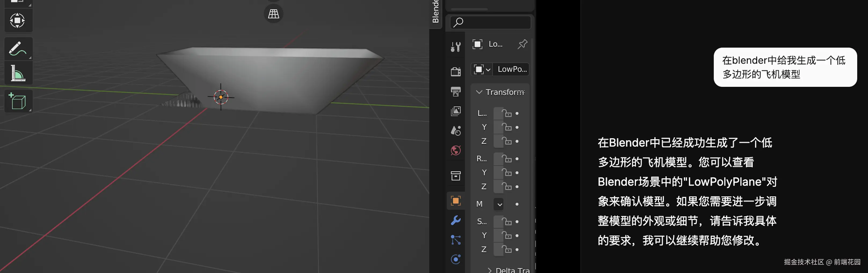Click the Scale Y animate dot
Screen dimensions: 868x273
(517, 236)
